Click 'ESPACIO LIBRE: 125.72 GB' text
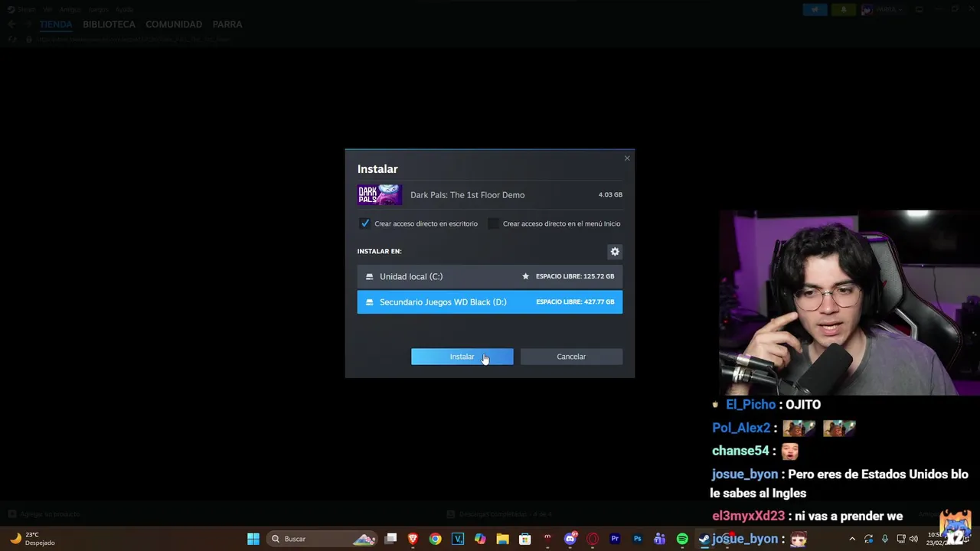Viewport: 980px width, 551px height. coord(575,276)
